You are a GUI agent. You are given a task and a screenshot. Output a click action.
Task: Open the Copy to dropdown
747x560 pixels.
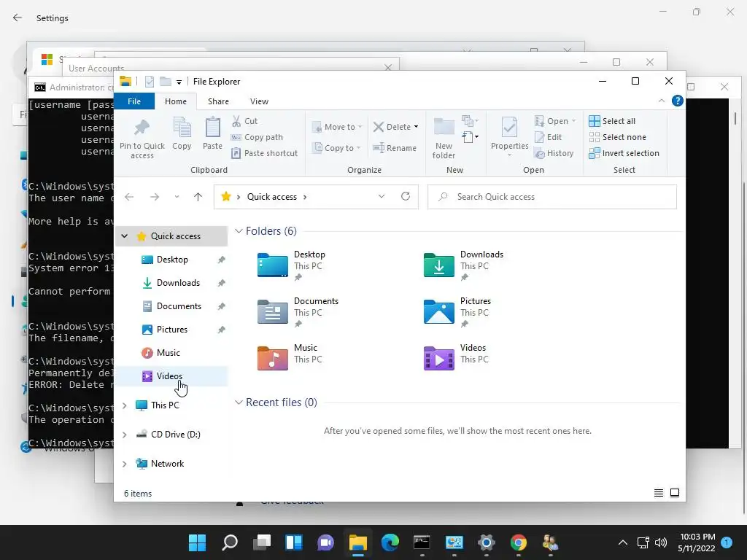click(x=336, y=147)
